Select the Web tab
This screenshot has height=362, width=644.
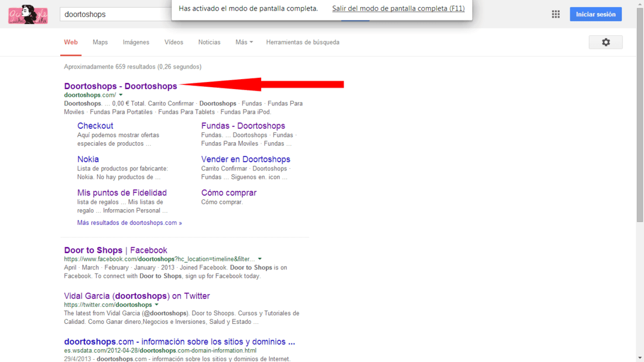pyautogui.click(x=71, y=42)
